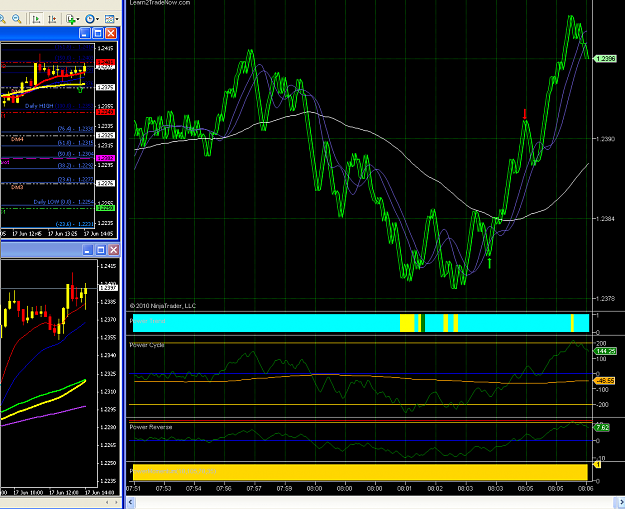The height and width of the screenshot is (509, 625).
Task: Select the 1.2396 current price marker
Action: pos(605,59)
